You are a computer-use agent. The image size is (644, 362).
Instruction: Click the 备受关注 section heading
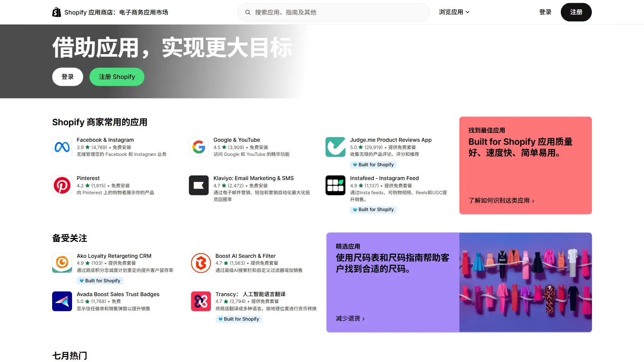(x=70, y=238)
